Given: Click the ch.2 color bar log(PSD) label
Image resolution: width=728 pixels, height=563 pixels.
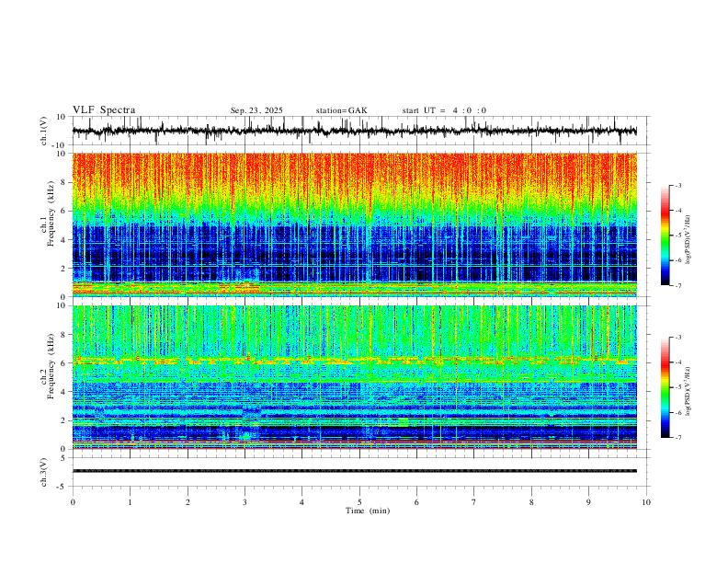Looking at the screenshot, I should (688, 391).
